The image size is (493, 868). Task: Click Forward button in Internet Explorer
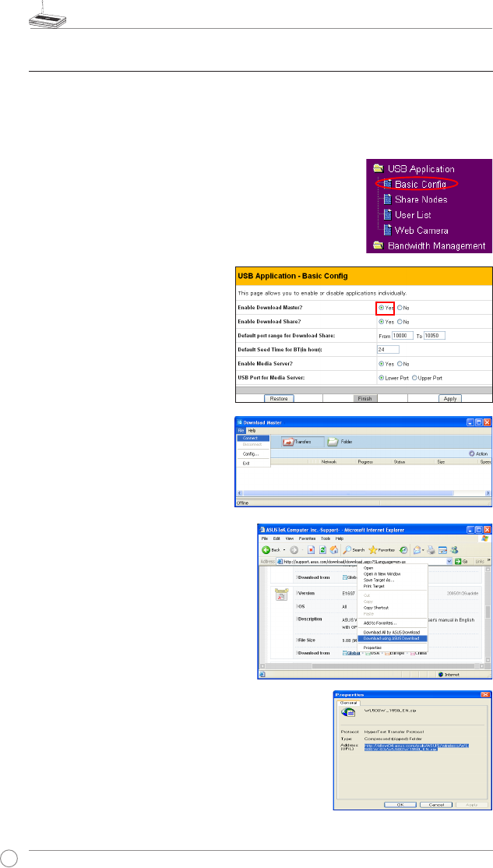(x=295, y=549)
